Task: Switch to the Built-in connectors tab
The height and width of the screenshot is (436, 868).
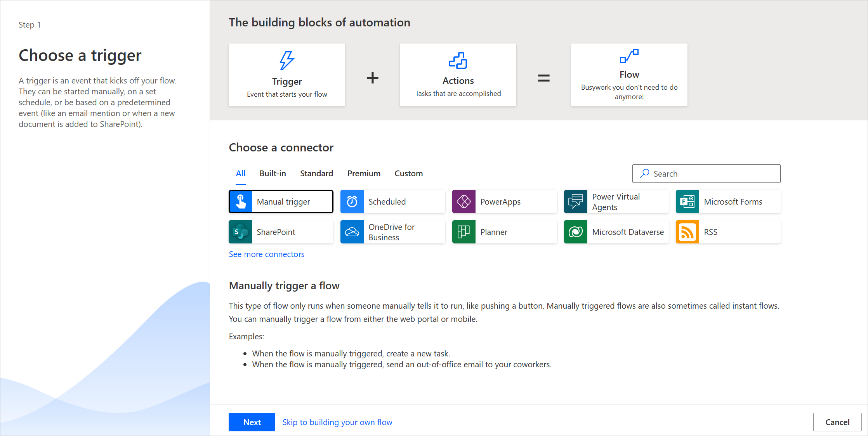Action: [x=273, y=173]
